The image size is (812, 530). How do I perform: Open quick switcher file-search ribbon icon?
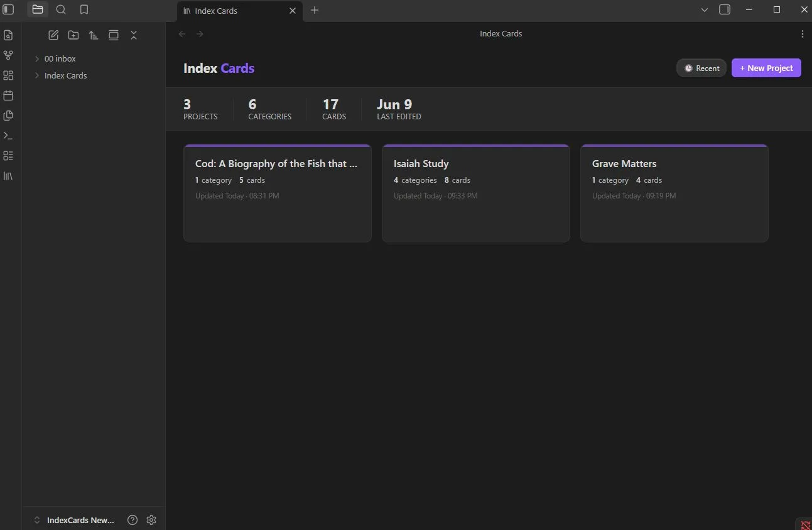[x=8, y=35]
